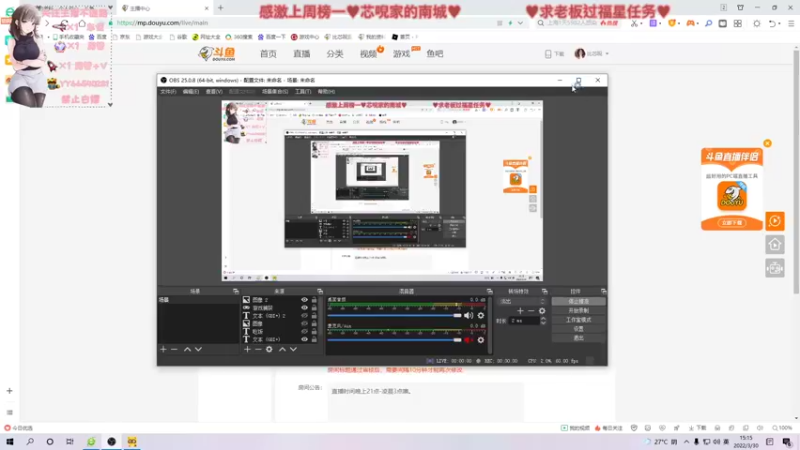800x450 pixels.
Task: Open source properties gear in sources panel
Action: 269,349
